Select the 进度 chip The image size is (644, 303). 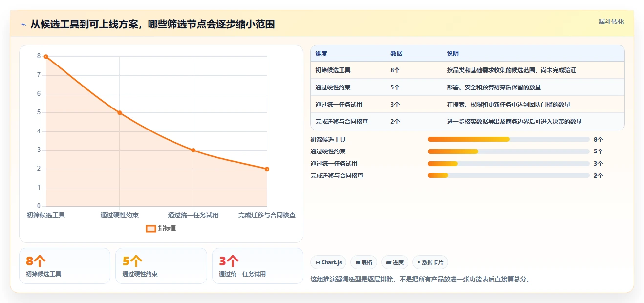click(395, 262)
